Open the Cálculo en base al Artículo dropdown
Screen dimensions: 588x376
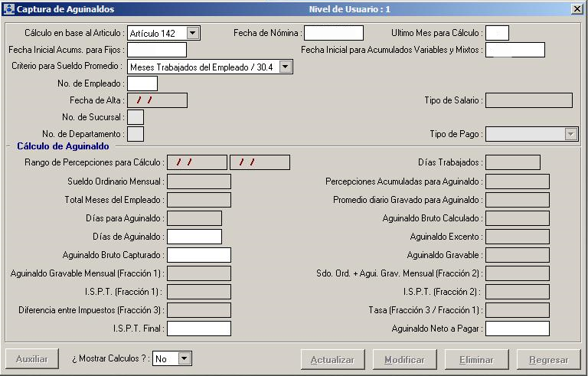coord(193,33)
